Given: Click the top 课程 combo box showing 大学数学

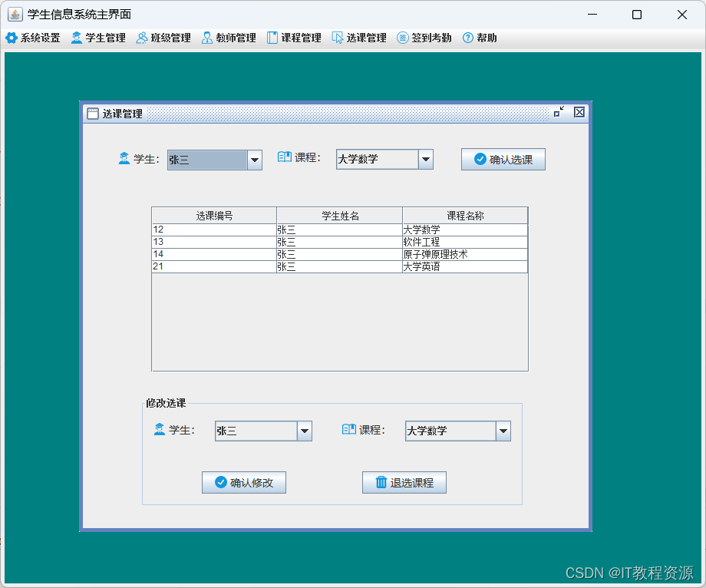Looking at the screenshot, I should click(x=384, y=160).
